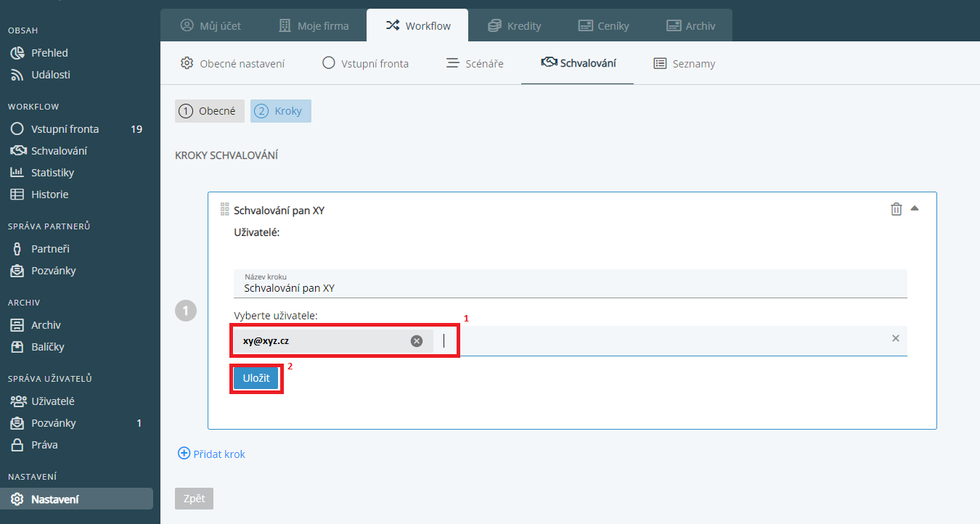Switch to the Obecné step 1
Viewport: 980px width, 524px height.
[x=209, y=111]
